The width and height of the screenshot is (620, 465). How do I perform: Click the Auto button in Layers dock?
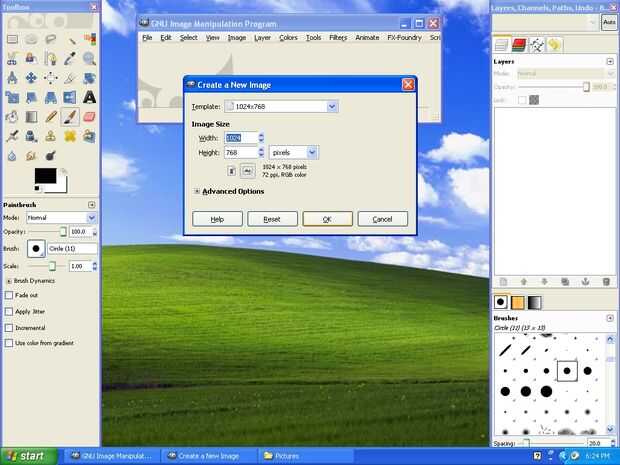[x=609, y=23]
